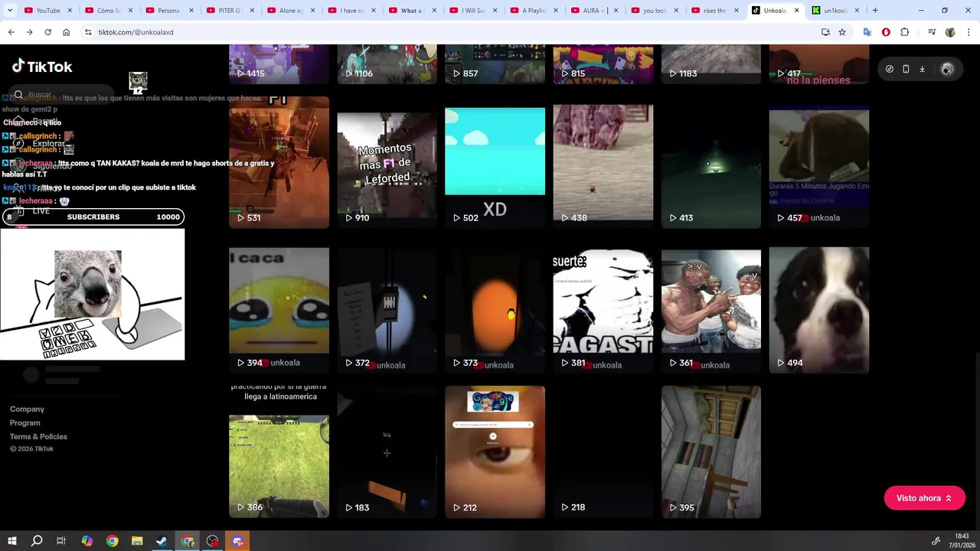This screenshot has height=551, width=980.
Task: Open orange light video with 373 views
Action: click(495, 307)
